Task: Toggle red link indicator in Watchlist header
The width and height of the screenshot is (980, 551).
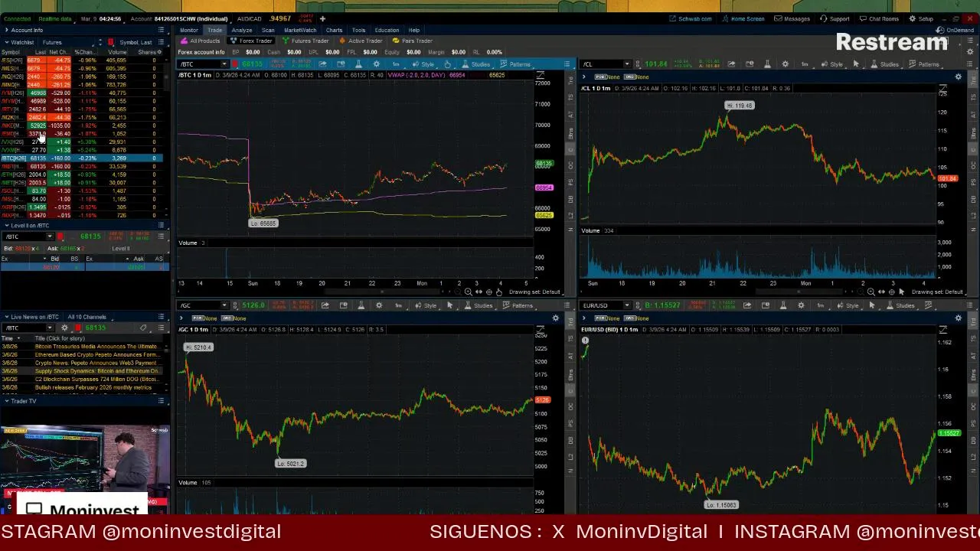Action: point(110,42)
